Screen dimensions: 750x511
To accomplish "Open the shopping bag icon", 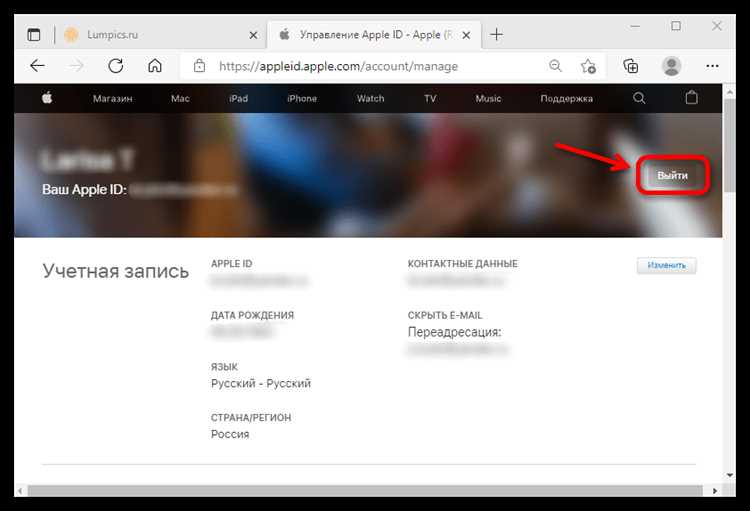I will click(x=691, y=98).
